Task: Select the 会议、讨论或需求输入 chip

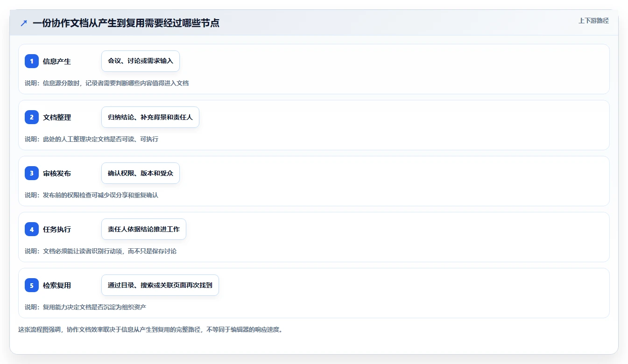Action: [141, 61]
